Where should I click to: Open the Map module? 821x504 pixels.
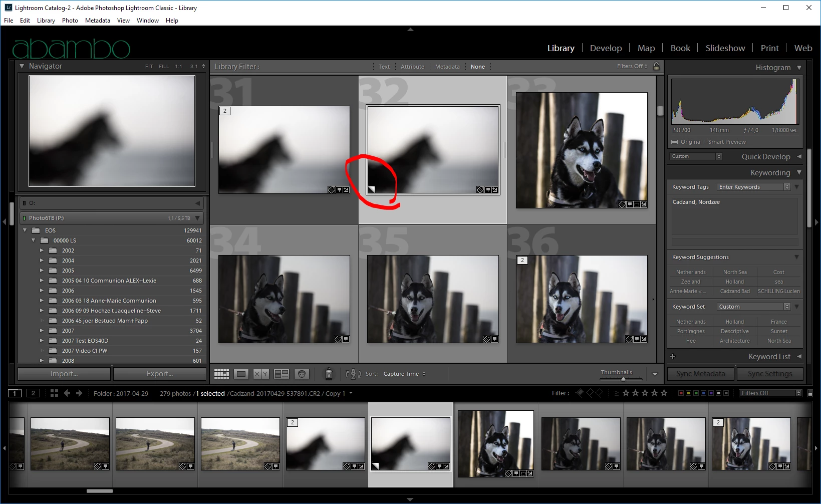coord(646,48)
